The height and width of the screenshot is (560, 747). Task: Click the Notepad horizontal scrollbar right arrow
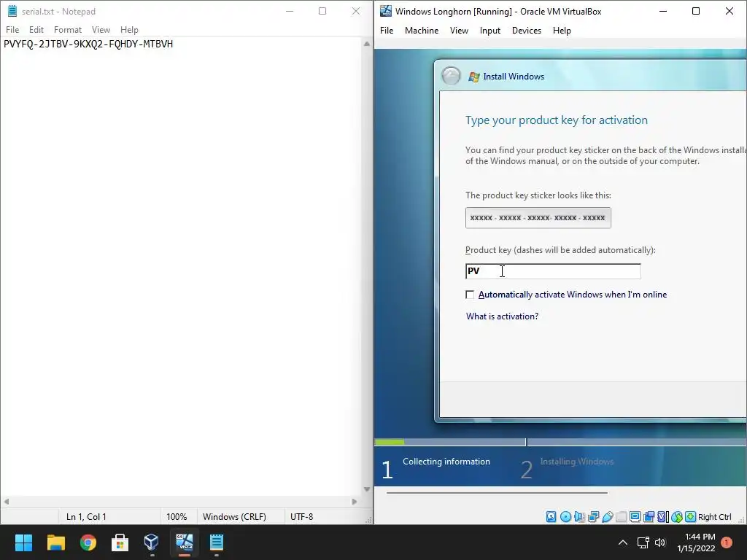click(355, 502)
